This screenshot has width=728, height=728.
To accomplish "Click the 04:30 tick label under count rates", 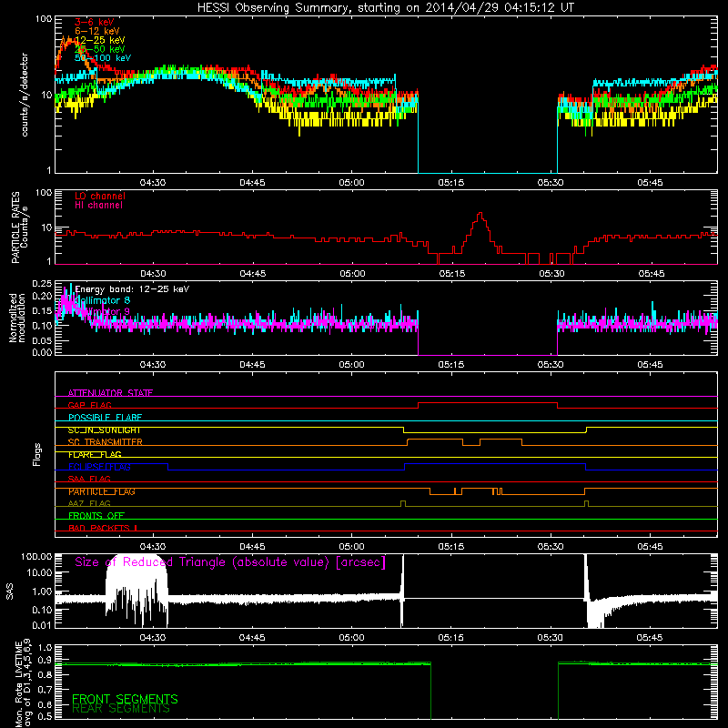I will pyautogui.click(x=153, y=183).
